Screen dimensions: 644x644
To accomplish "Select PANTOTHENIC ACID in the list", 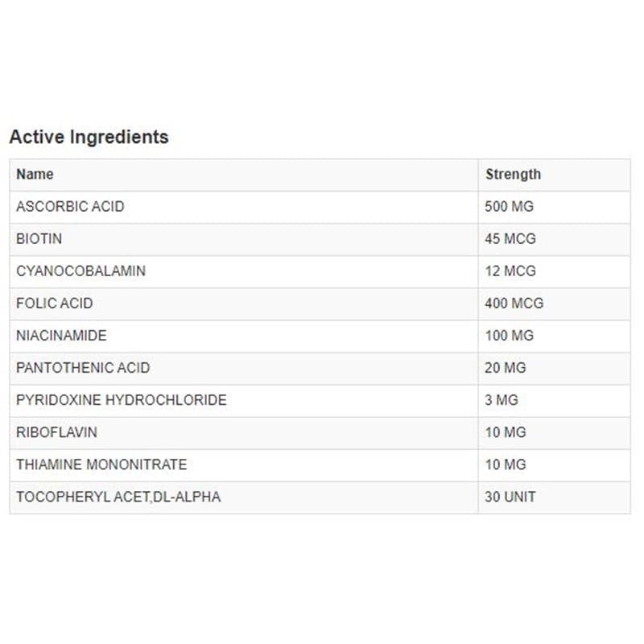I will [84, 368].
